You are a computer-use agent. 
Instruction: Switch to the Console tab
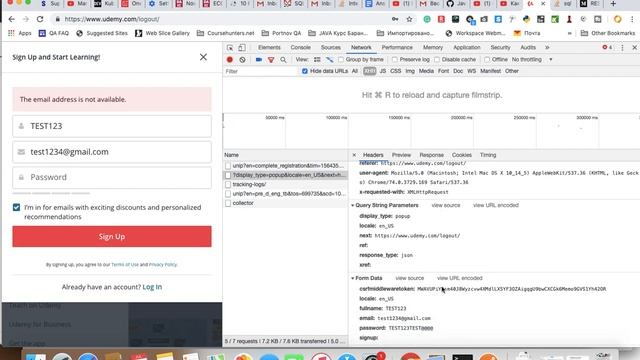tap(300, 47)
